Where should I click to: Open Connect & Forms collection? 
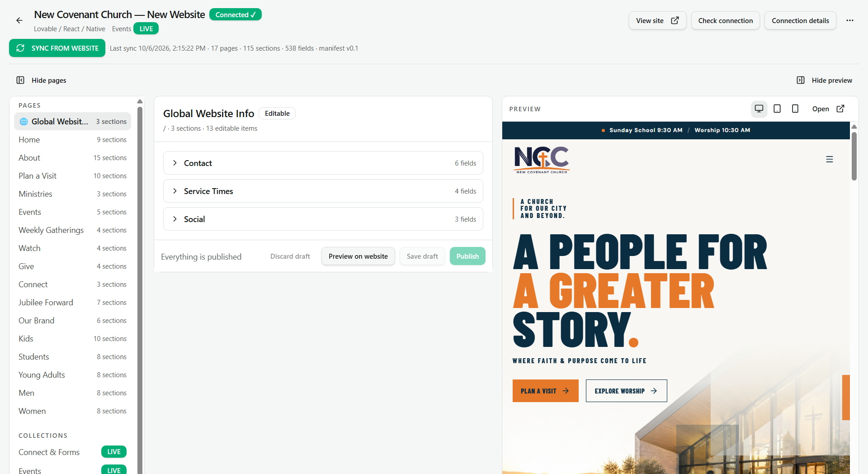[x=72, y=452]
